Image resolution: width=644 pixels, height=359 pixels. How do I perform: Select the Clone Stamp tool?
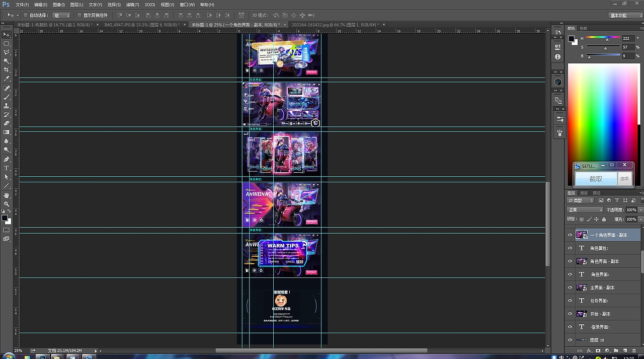coord(7,106)
